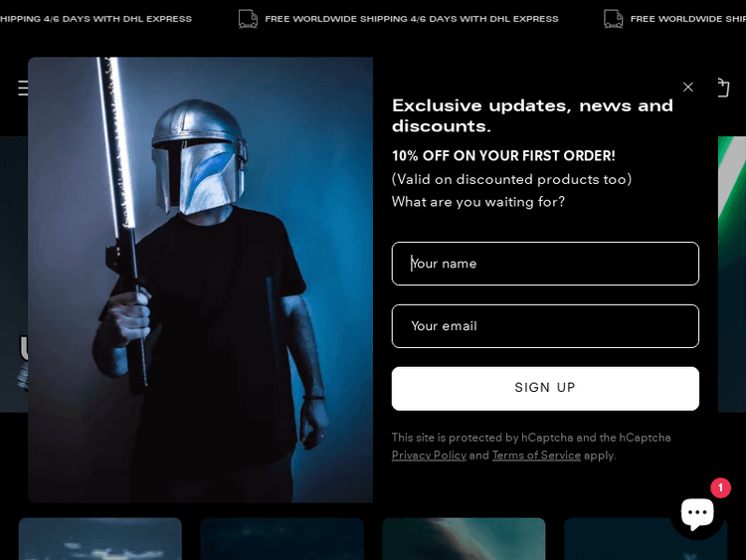Click the rightmost delivery truck icon
Viewport: 746px width, 560px height.
point(614,19)
